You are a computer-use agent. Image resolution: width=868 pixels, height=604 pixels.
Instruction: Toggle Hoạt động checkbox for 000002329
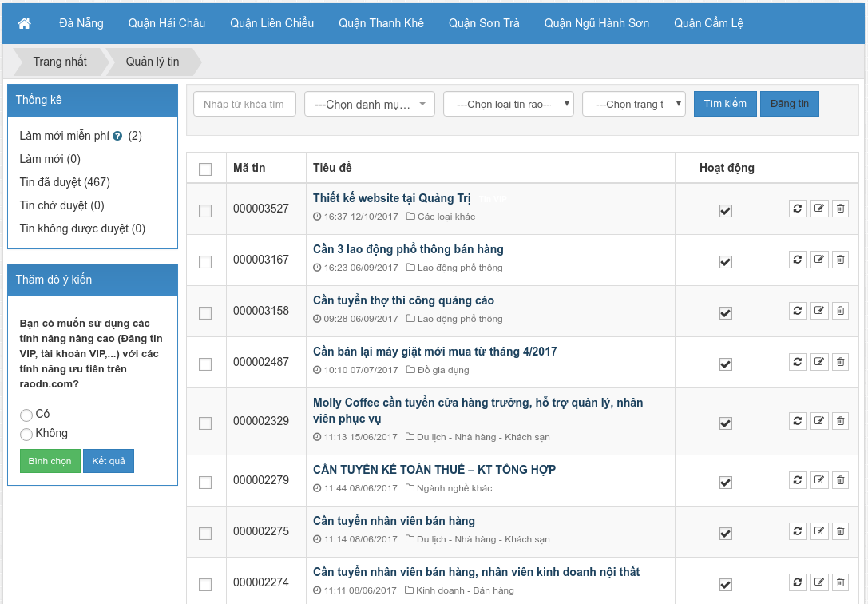[x=726, y=423]
